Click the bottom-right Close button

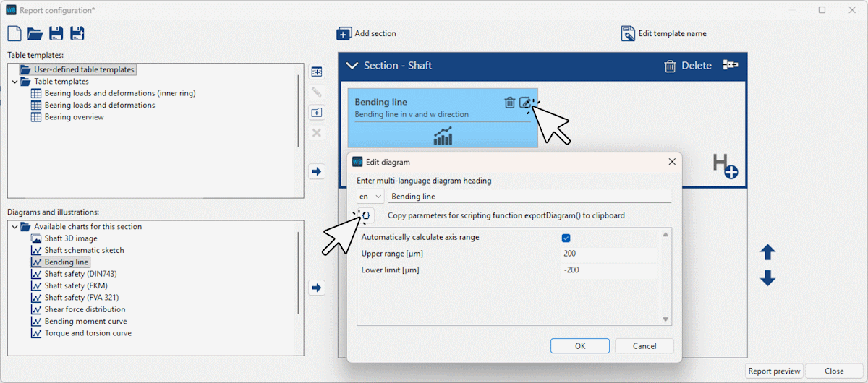point(834,371)
